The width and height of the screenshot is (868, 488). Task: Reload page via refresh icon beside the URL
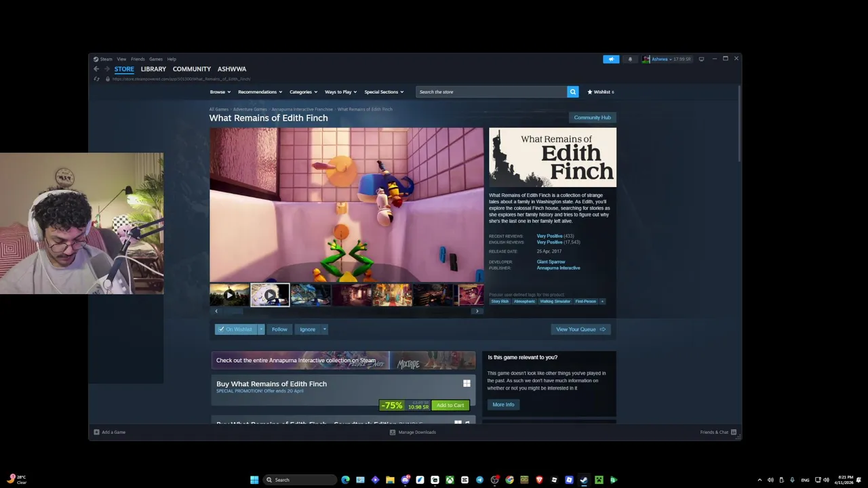97,79
